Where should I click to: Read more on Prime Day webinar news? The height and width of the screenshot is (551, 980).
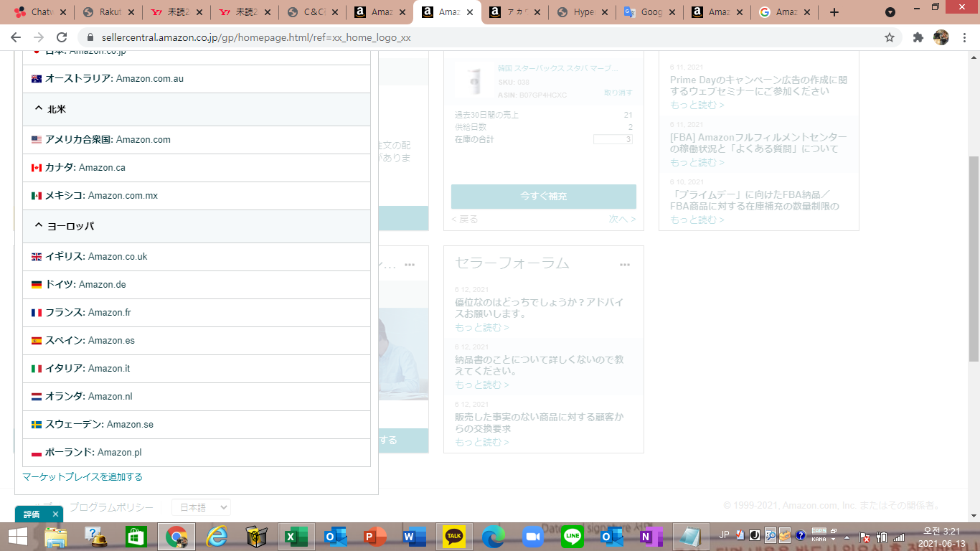point(697,105)
